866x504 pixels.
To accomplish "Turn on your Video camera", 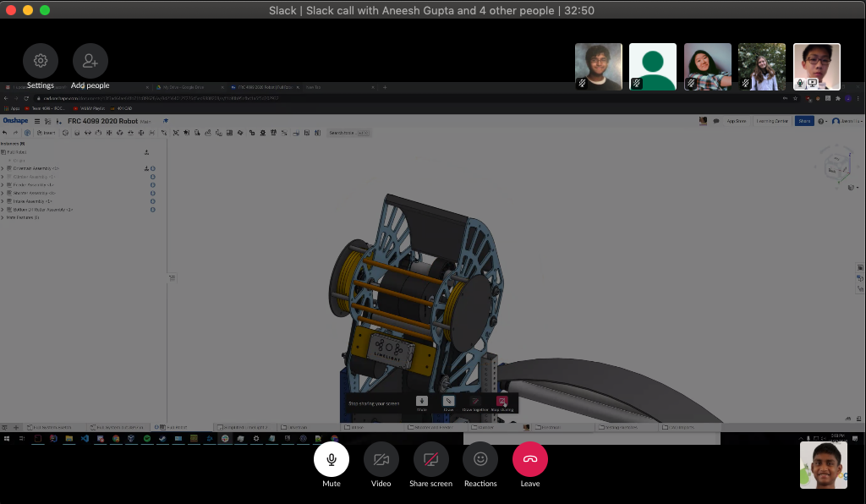I will [381, 459].
